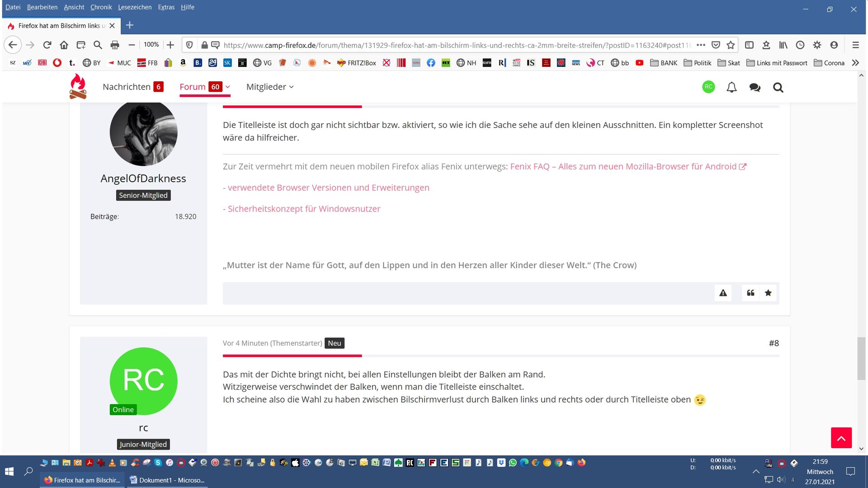Open the Lesezeichen menu
The image size is (868, 488).
click(x=135, y=7)
